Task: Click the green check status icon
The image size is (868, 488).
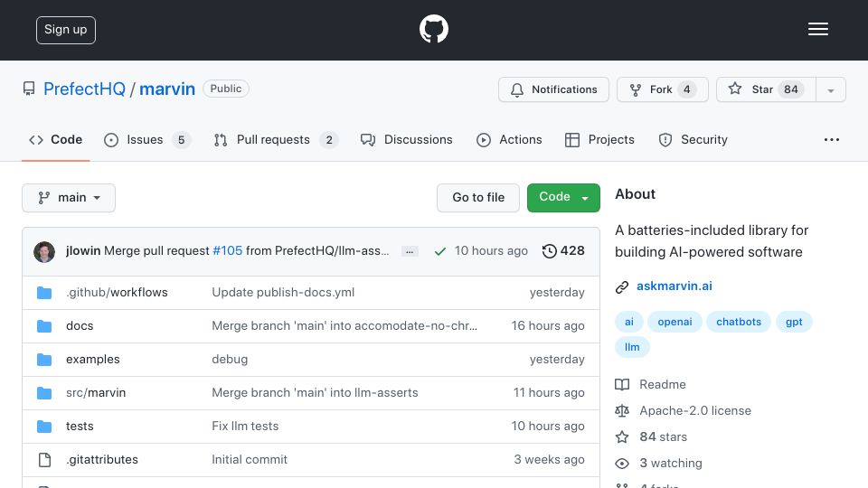Action: 440,252
